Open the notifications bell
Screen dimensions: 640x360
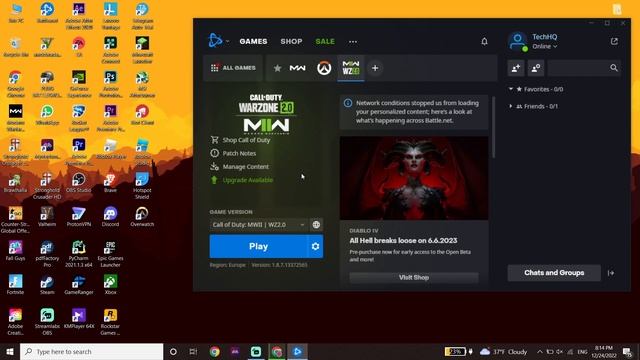(x=484, y=41)
